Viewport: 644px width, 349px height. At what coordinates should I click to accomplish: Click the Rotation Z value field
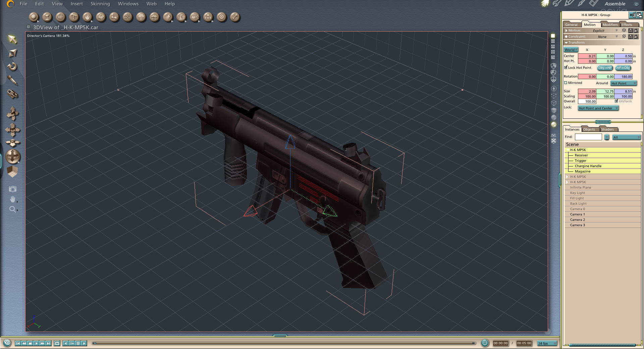point(624,77)
